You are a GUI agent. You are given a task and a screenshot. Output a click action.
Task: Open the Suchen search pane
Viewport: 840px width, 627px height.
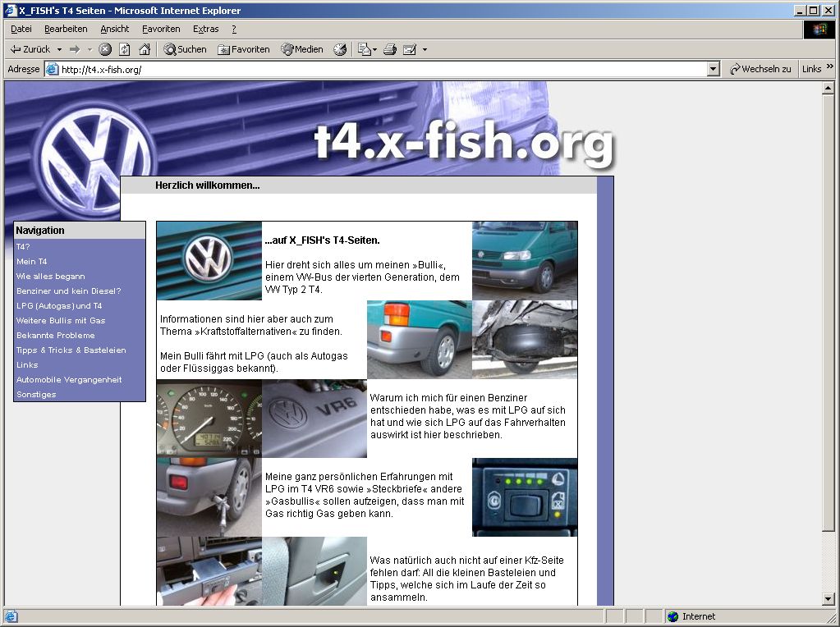click(x=185, y=49)
